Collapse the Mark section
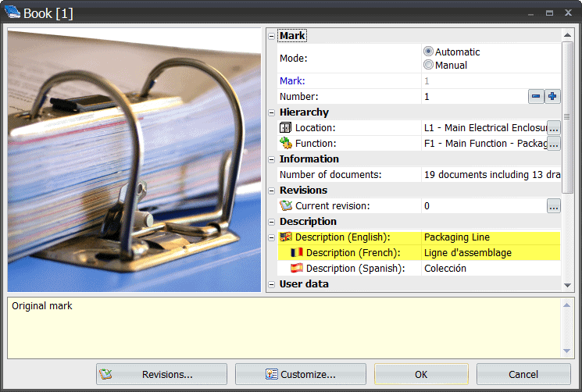 coord(271,36)
